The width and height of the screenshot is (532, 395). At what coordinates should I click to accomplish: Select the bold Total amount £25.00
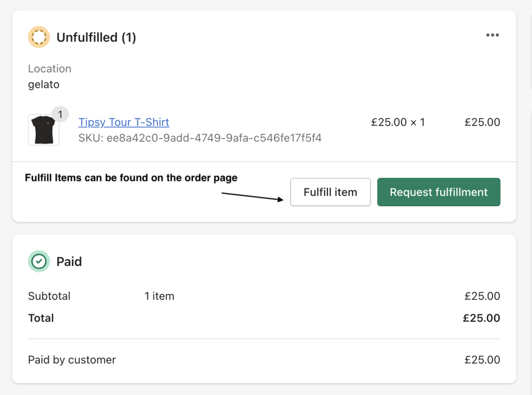tap(481, 318)
